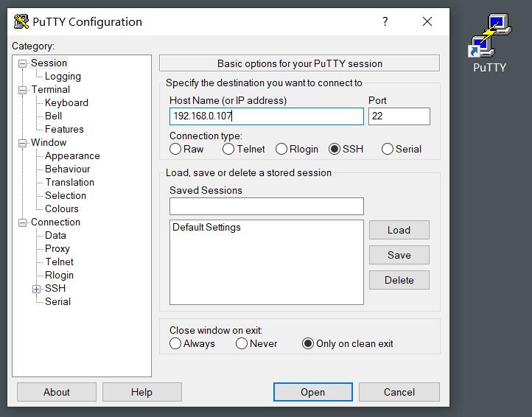Click the Delete session button
This screenshot has width=532, height=417.
click(399, 280)
